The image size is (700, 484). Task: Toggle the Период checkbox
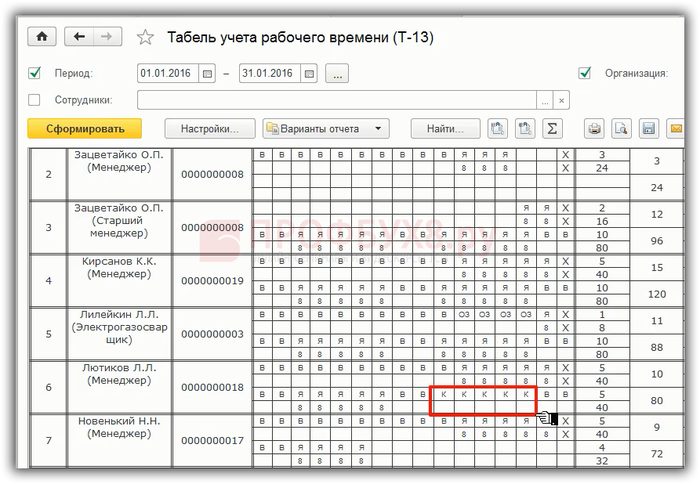click(x=34, y=73)
